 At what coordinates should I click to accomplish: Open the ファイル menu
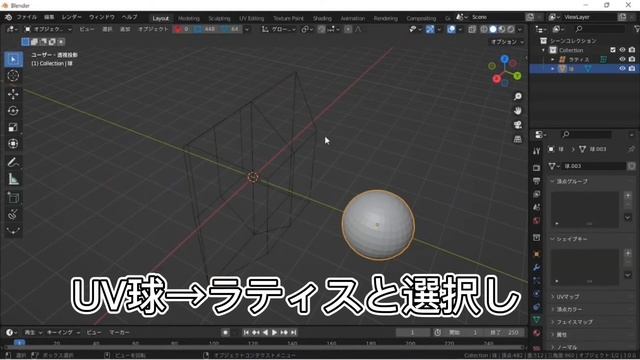[x=27, y=17]
